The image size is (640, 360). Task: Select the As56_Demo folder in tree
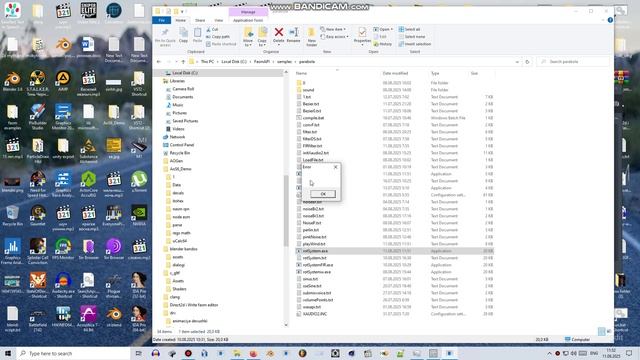click(x=180, y=169)
